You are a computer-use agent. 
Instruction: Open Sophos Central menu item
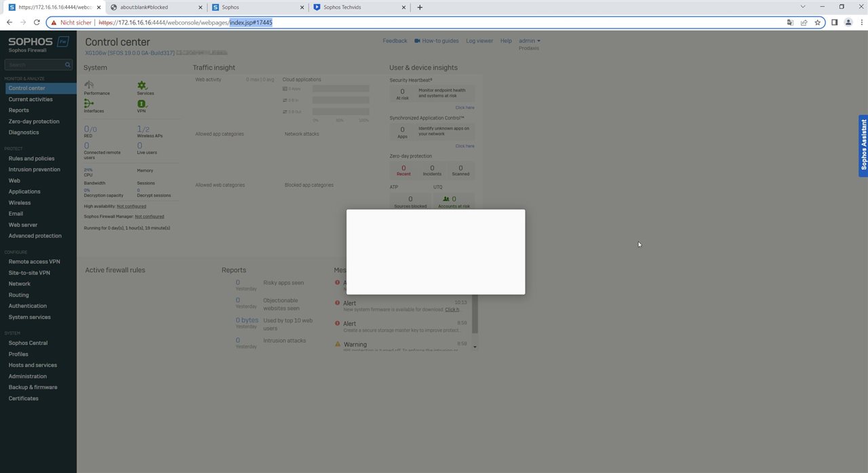coord(28,343)
